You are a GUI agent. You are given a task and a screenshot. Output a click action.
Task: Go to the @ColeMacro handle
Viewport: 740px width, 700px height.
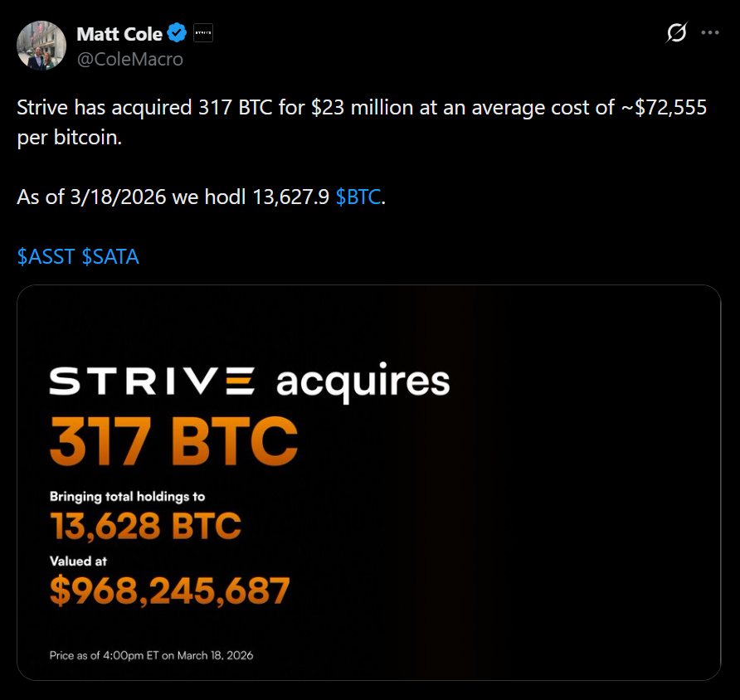click(129, 59)
